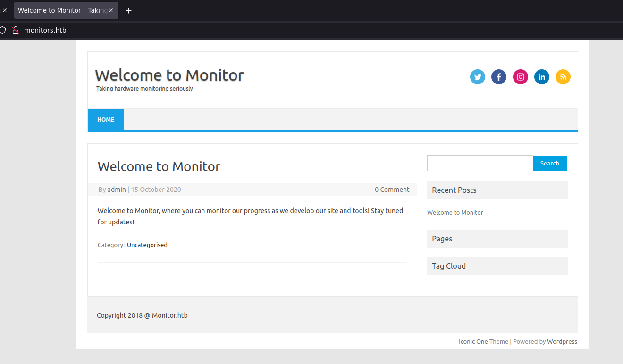Close the Welcome to Monitor tab
Viewport: 623px width, 364px height.
pyautogui.click(x=111, y=10)
